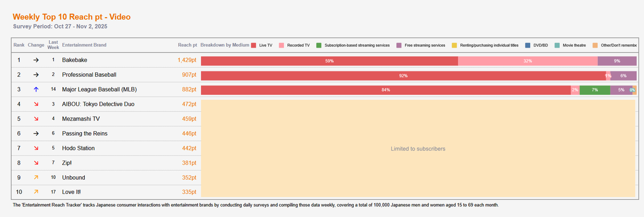Viewport: 644px width, 217px height.
Task: Click the 442pt reach value
Action: [x=189, y=148]
